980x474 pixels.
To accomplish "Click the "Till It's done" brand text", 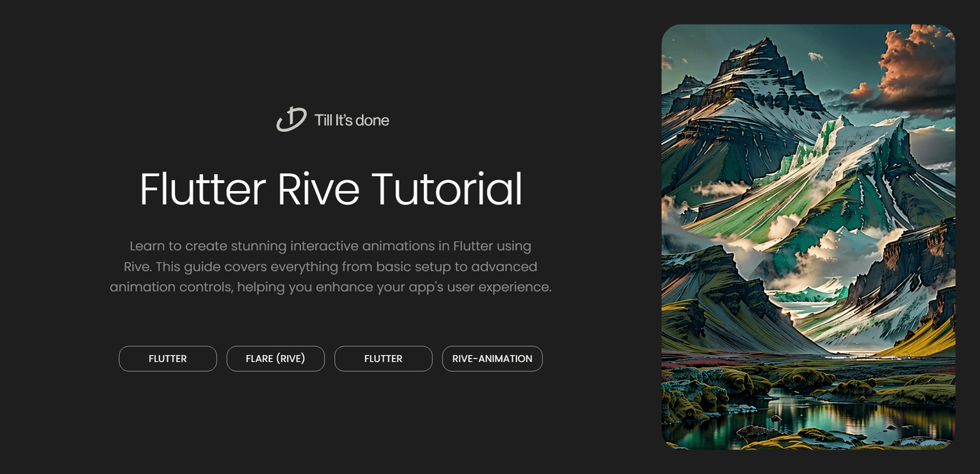I will 351,120.
